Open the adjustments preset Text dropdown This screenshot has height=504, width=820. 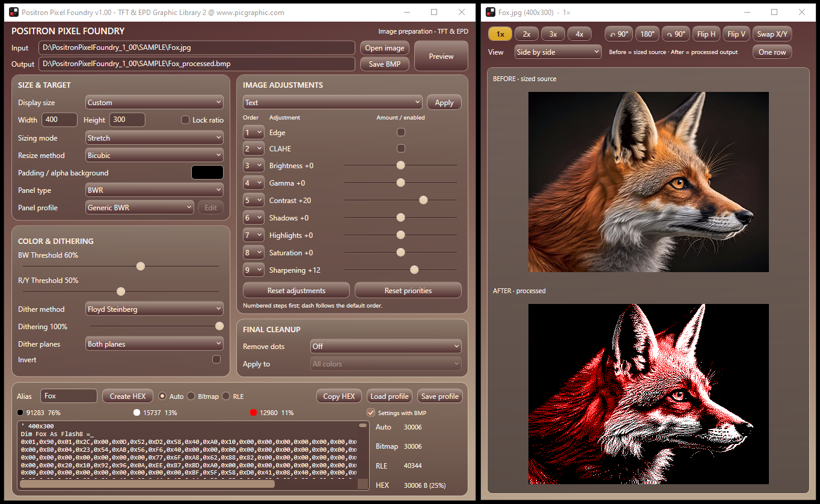tap(332, 103)
